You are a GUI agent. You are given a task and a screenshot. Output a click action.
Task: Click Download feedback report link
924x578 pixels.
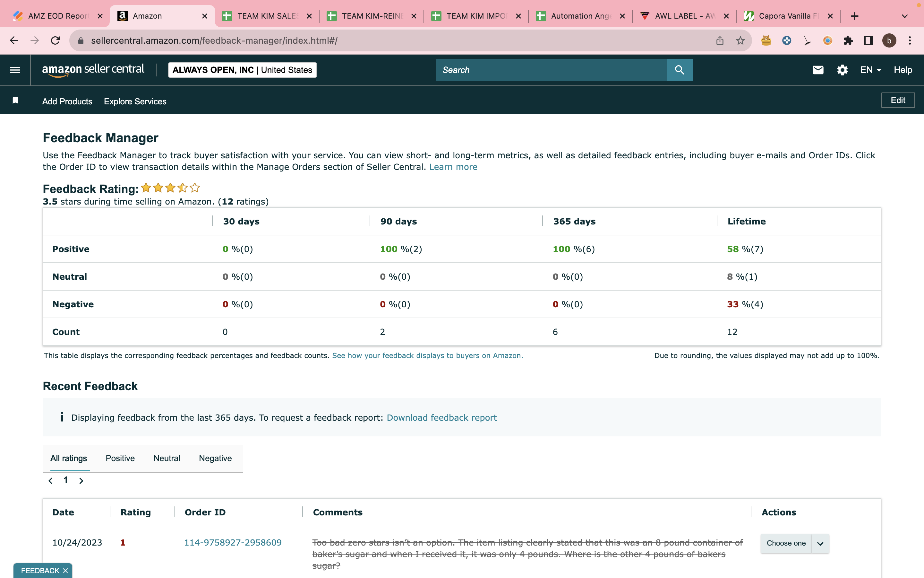coord(442,418)
